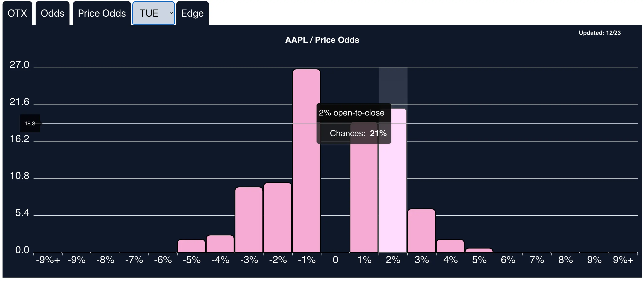Open the Odds tab
The width and height of the screenshot is (644, 282).
[52, 13]
